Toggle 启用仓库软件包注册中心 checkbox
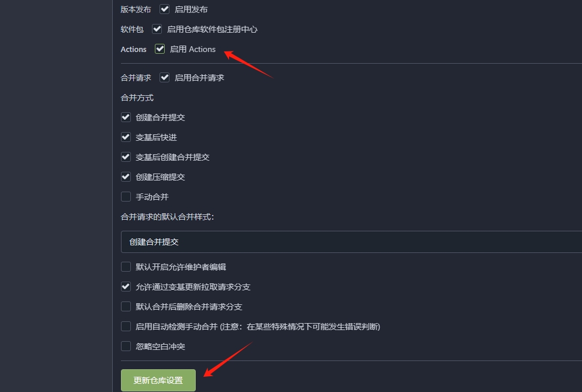Viewport: 582px width, 392px height. pos(157,29)
